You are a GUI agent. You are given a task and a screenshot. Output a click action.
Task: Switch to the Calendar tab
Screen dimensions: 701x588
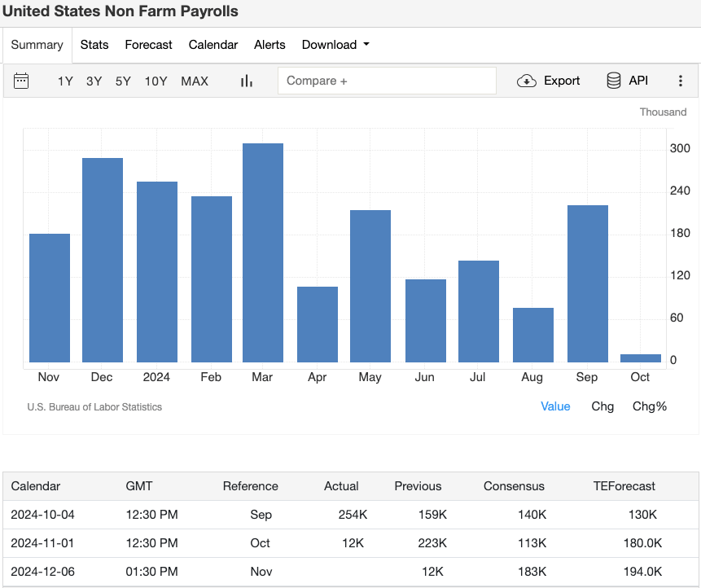pyautogui.click(x=212, y=45)
